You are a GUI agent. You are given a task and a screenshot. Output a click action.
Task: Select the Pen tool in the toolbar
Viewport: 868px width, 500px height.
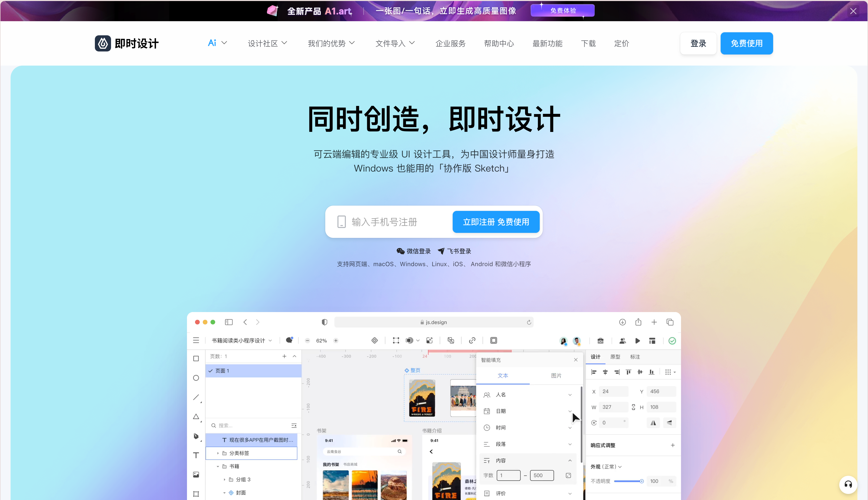pyautogui.click(x=196, y=436)
